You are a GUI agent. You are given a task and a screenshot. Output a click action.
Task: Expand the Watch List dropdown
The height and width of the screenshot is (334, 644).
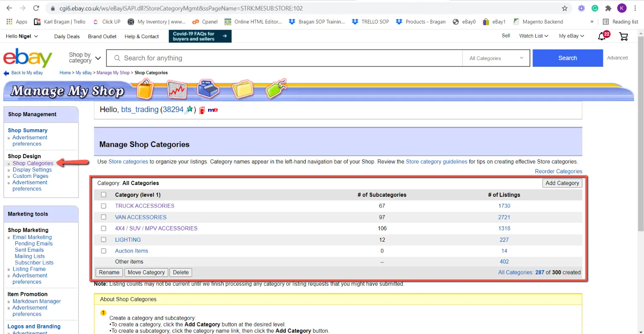pyautogui.click(x=534, y=36)
